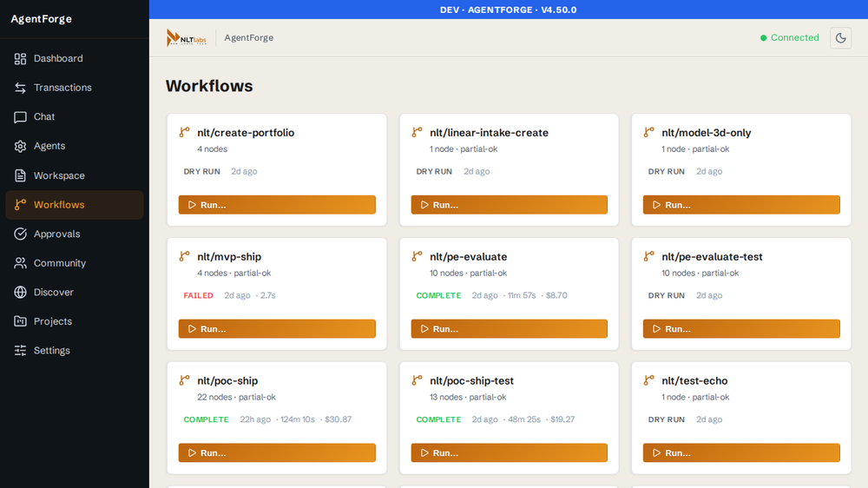
Task: Go to Dashboard menu item
Action: click(x=75, y=59)
